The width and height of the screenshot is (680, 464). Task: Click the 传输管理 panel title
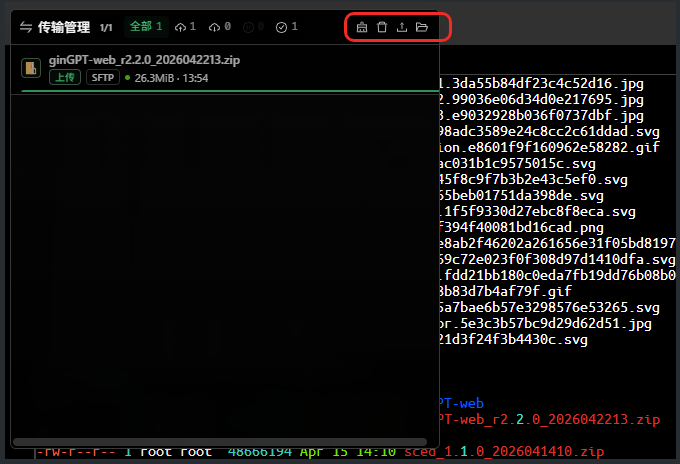(x=64, y=27)
